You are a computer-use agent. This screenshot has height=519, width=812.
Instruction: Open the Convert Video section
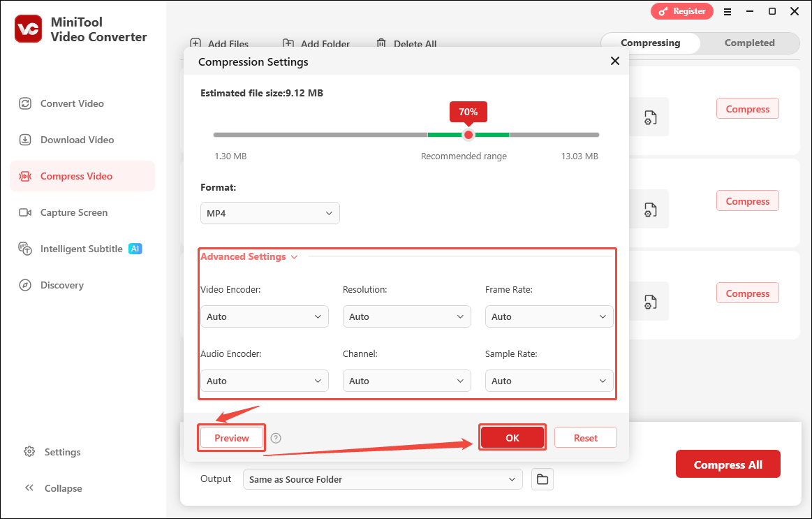click(70, 103)
